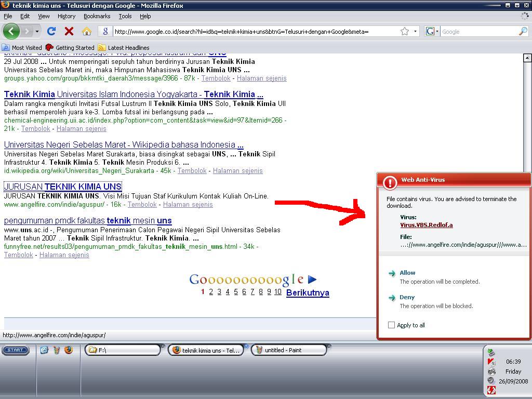Click the search magnifier icon
The height and width of the screenshot is (399, 532).
pos(523,32)
